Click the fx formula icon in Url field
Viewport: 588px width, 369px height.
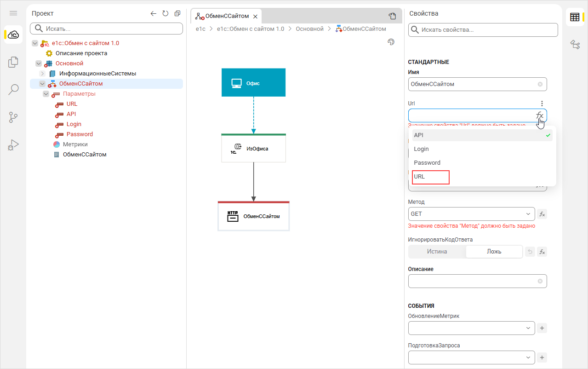click(540, 115)
